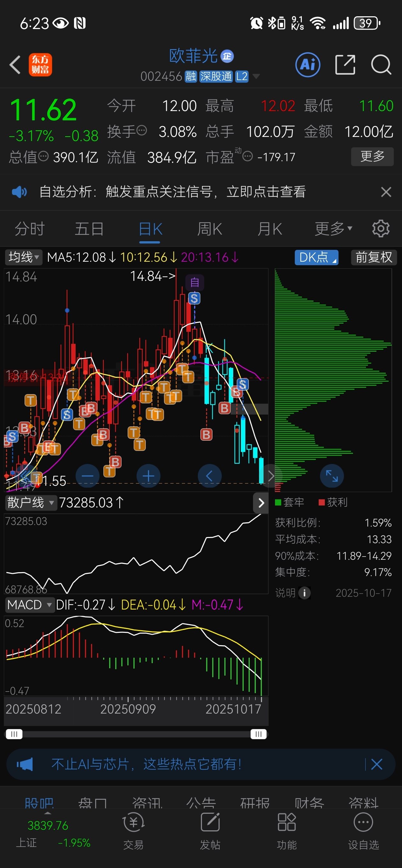Image resolution: width=402 pixels, height=868 pixels.
Task: Switch to 月K tab
Action: coord(270,229)
